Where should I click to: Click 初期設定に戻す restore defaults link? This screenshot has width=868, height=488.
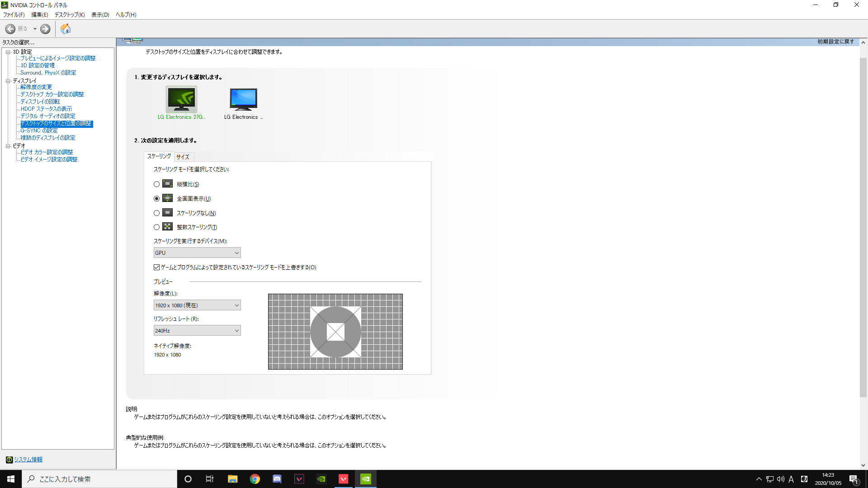pos(835,42)
